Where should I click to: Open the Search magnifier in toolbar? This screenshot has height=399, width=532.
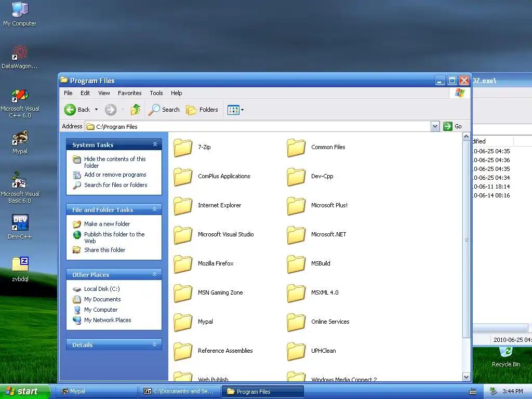pos(164,110)
